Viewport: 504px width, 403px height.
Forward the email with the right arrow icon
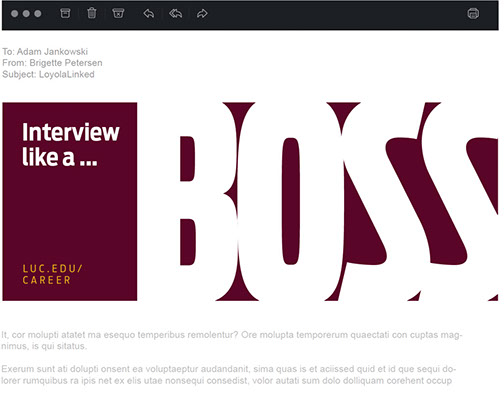(202, 14)
